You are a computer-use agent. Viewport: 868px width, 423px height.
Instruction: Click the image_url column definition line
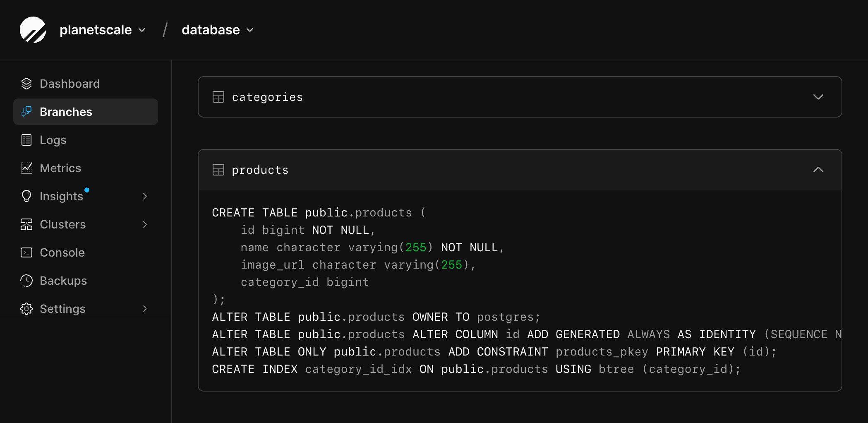point(358,265)
